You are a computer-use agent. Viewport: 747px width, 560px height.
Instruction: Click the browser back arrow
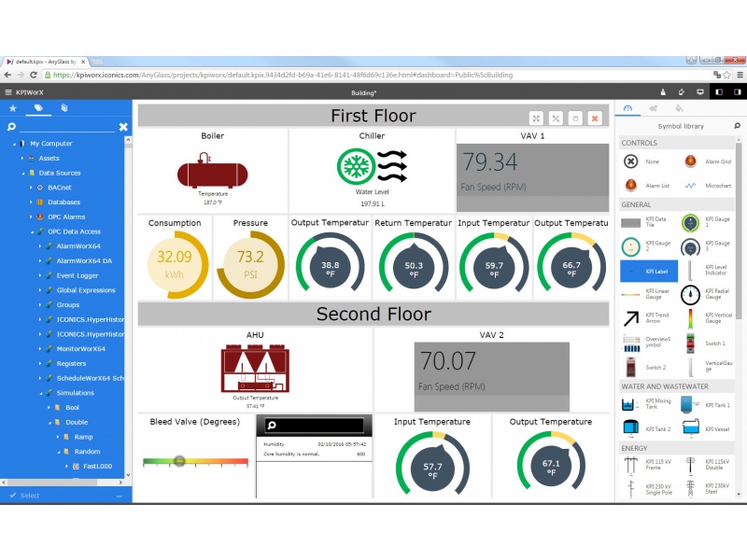click(x=7, y=75)
